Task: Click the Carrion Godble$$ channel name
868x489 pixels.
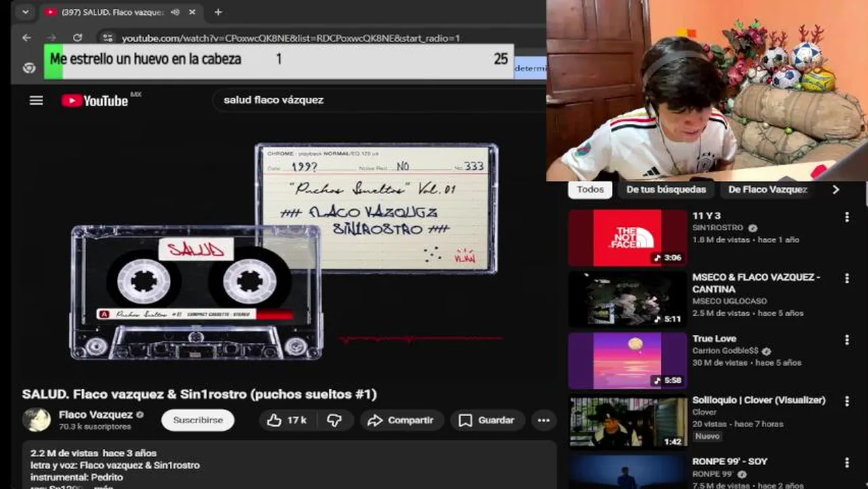Action: tap(726, 351)
